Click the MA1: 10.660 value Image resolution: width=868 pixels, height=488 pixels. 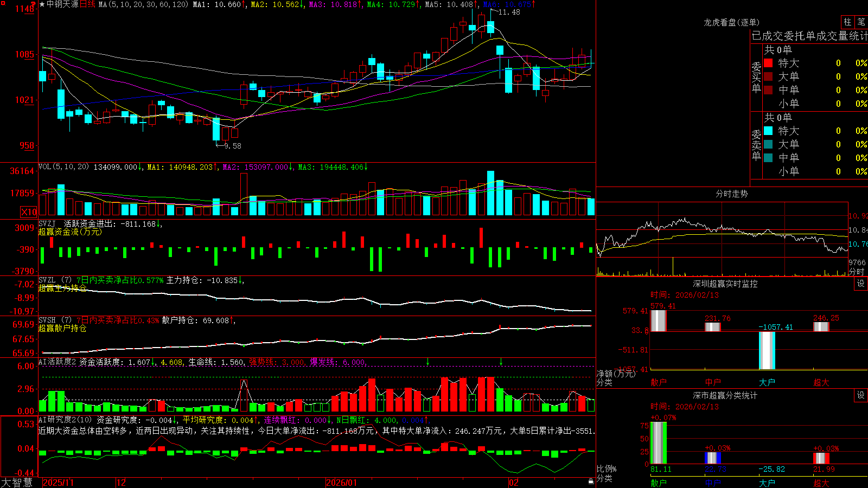click(219, 4)
